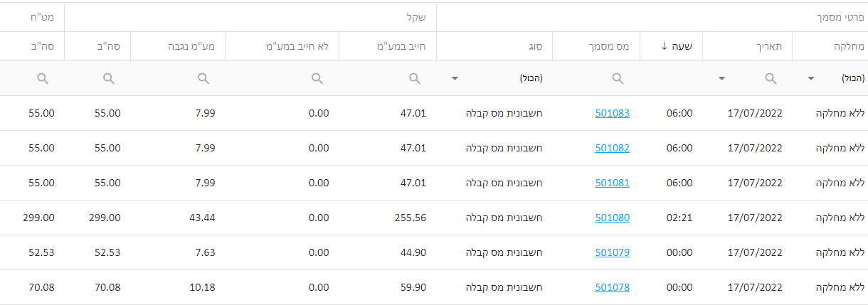Select 52.53 in the שקל total column

point(107,252)
